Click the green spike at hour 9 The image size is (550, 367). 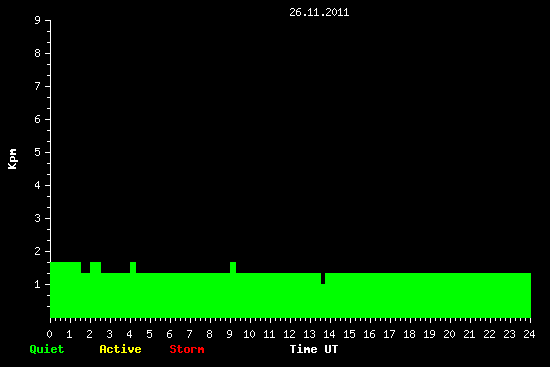(x=233, y=267)
